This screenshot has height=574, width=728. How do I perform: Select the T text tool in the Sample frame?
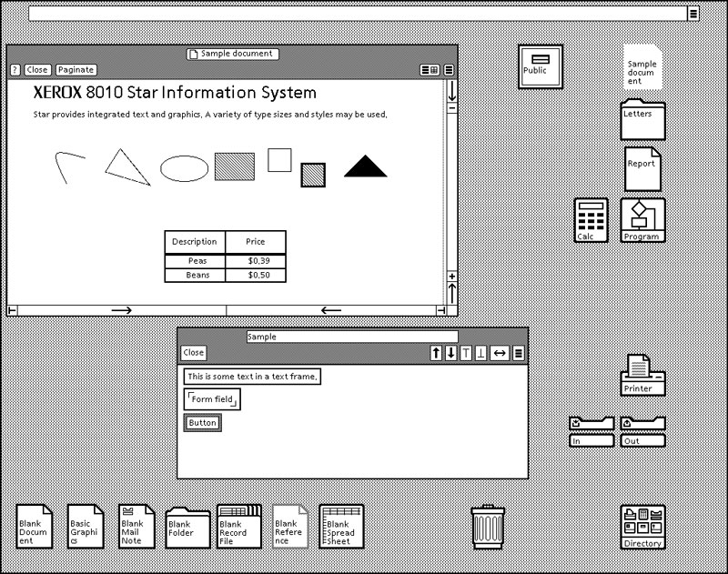click(x=467, y=353)
